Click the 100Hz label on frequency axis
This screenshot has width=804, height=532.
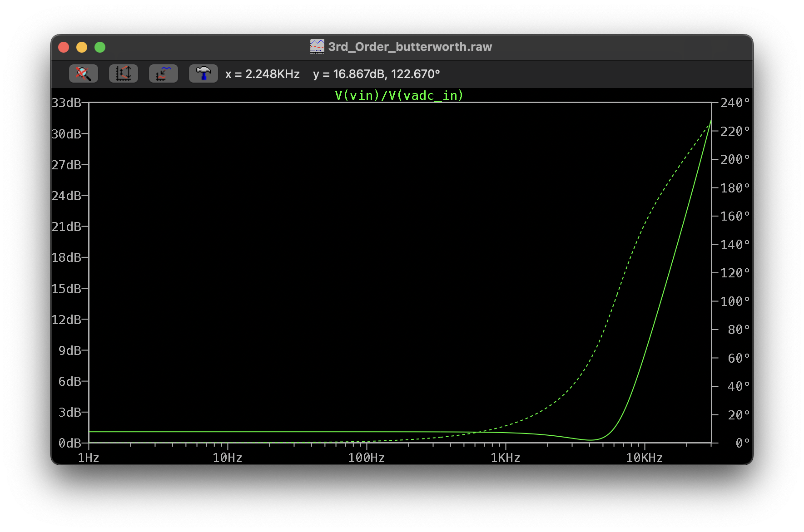[366, 458]
